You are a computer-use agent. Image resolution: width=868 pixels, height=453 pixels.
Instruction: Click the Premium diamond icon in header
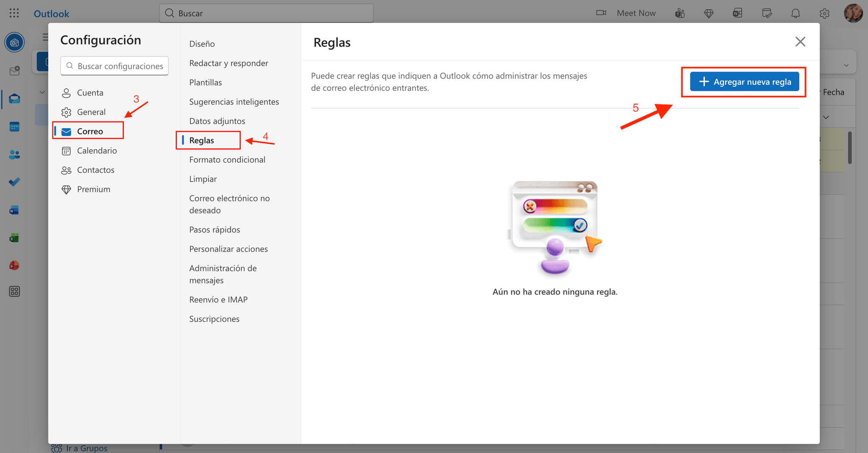(x=709, y=13)
